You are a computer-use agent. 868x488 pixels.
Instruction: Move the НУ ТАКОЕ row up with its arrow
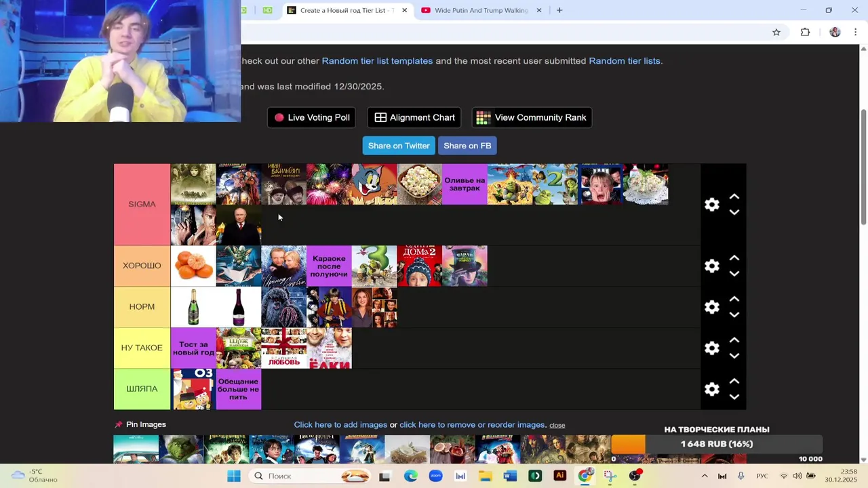(734, 340)
